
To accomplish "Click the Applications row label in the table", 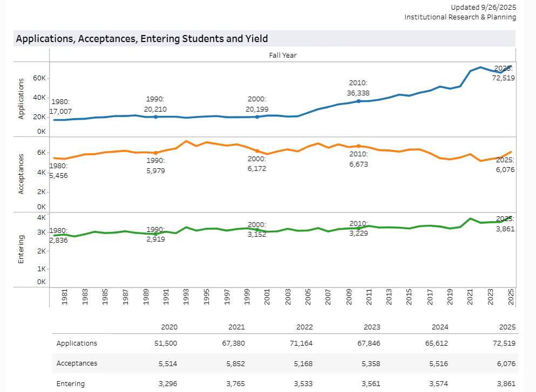I will click(x=77, y=343).
